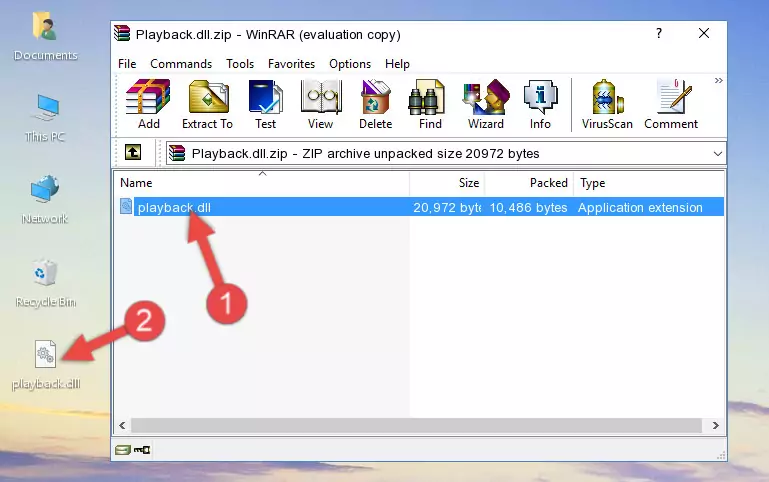The height and width of the screenshot is (482, 769).
Task: Click the Delete toolbar icon
Action: [x=376, y=104]
